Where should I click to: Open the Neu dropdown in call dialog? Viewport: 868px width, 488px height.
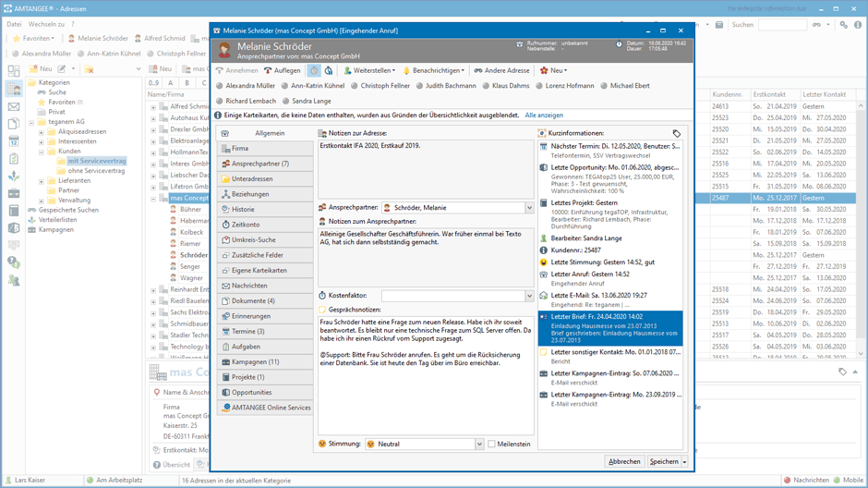coord(553,70)
